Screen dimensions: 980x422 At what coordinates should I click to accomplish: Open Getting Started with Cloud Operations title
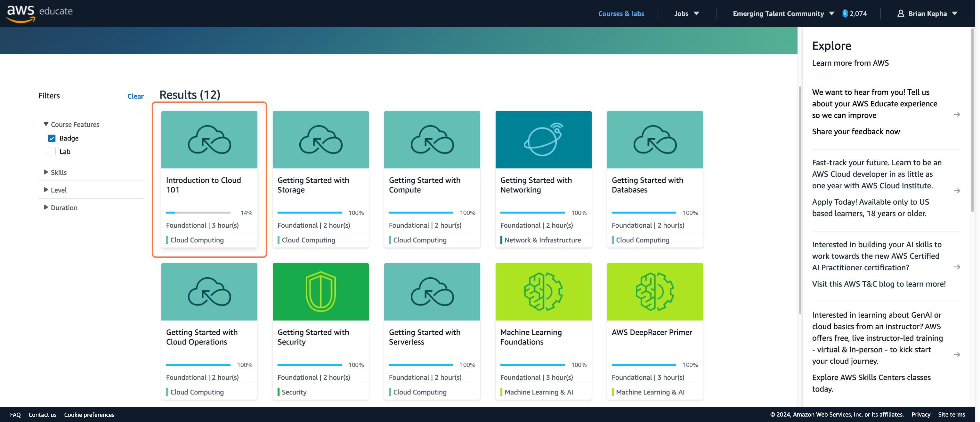(x=202, y=337)
